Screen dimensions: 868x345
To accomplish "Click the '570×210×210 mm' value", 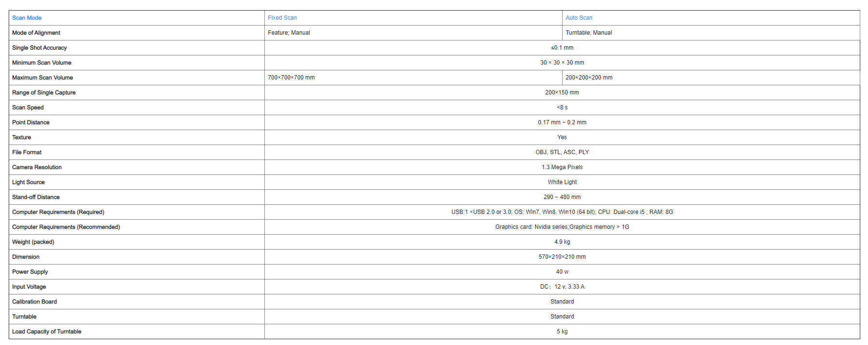I will 562,257.
